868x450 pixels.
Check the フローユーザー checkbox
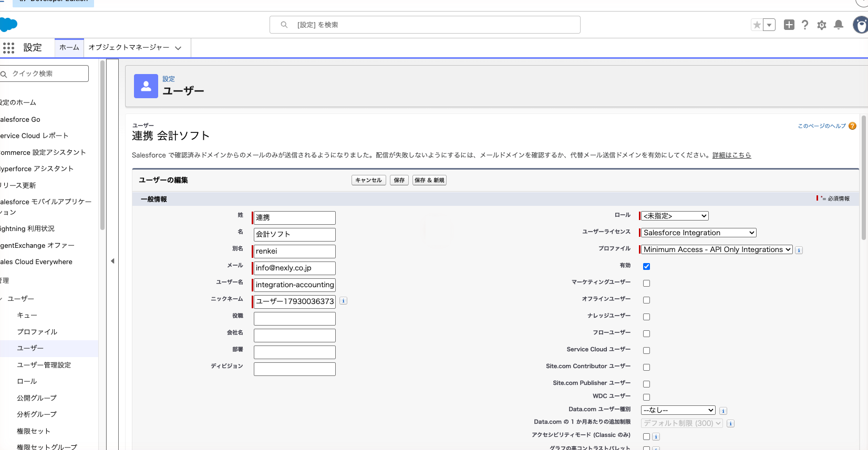point(646,334)
